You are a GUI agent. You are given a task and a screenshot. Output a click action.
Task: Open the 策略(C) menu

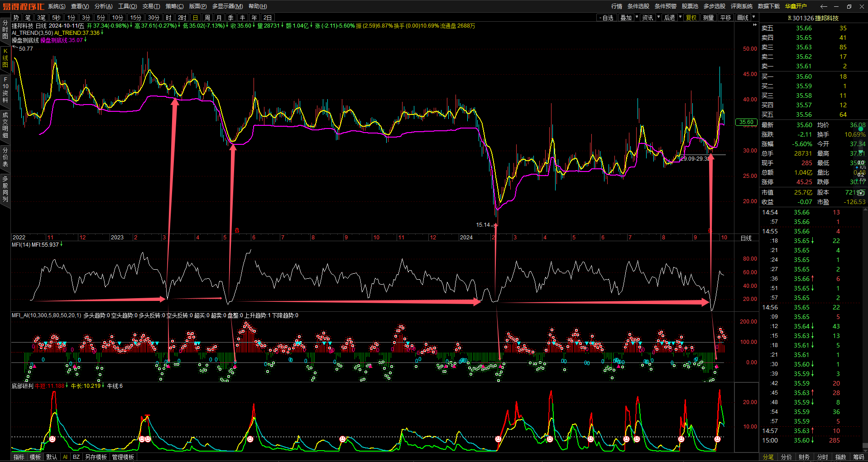click(x=175, y=6)
